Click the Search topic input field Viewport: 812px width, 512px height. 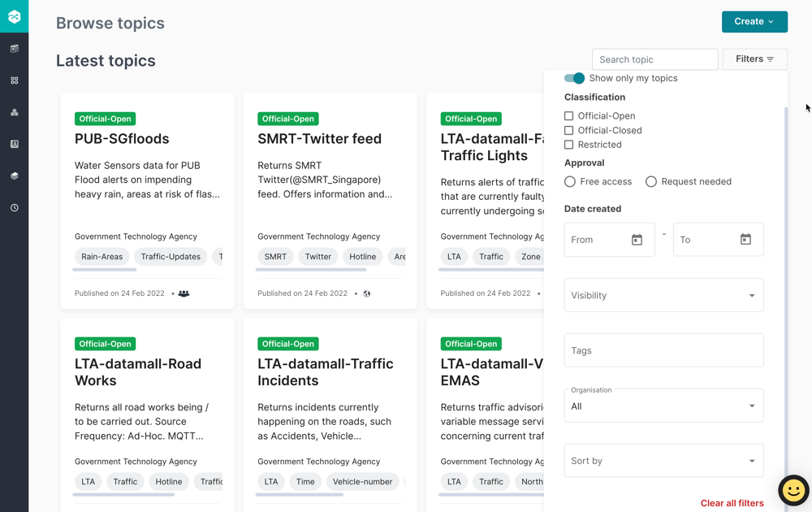coord(654,59)
